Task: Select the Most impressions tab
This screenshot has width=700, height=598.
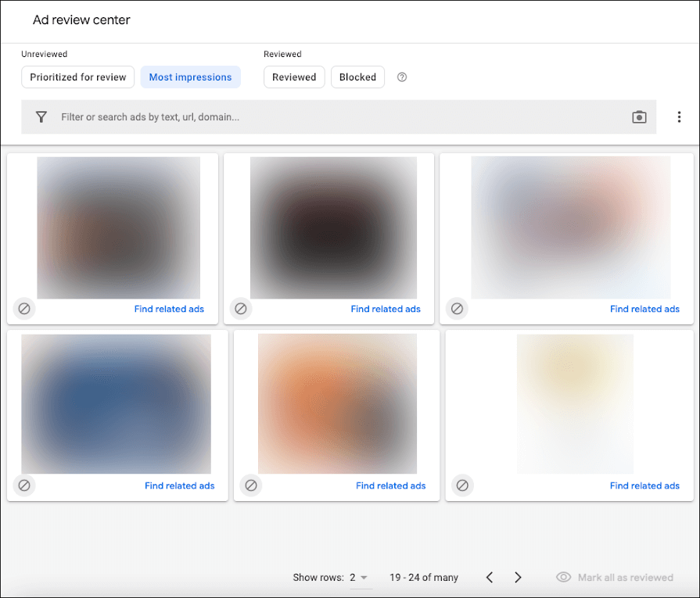Action: click(x=190, y=77)
